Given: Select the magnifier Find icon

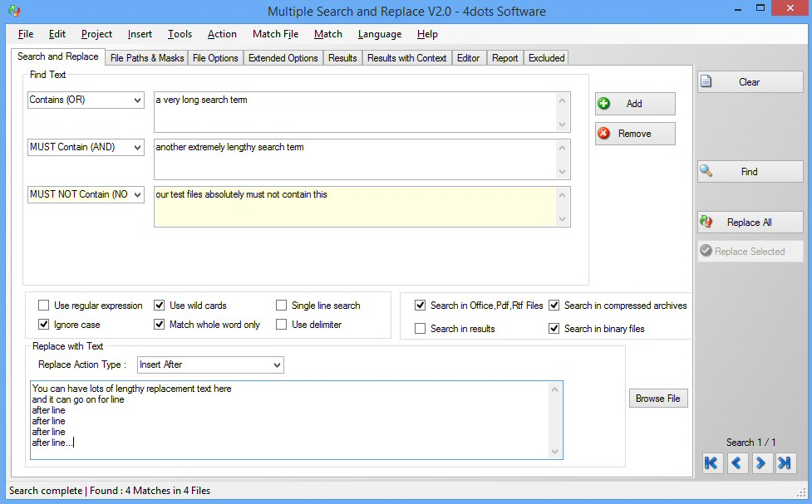Looking at the screenshot, I should 707,171.
